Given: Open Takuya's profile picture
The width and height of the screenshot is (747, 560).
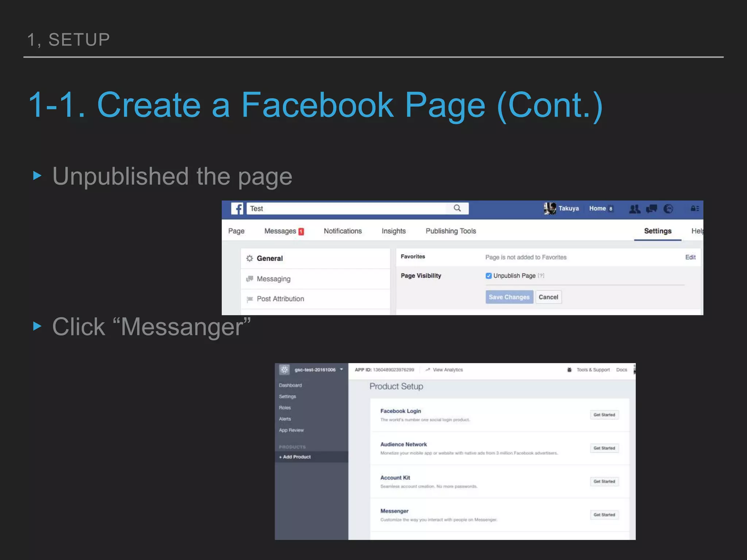Looking at the screenshot, I should point(550,209).
